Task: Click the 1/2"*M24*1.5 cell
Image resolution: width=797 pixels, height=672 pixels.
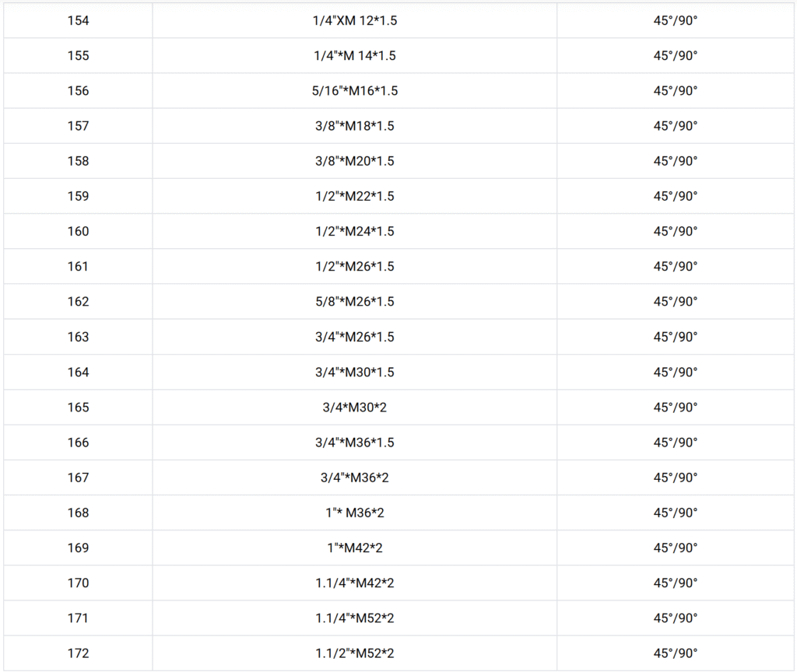Action: point(354,231)
